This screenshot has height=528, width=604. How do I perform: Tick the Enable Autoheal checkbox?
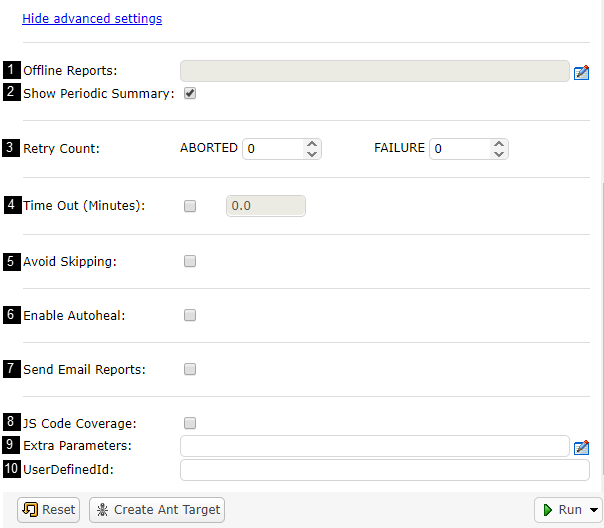tap(190, 315)
